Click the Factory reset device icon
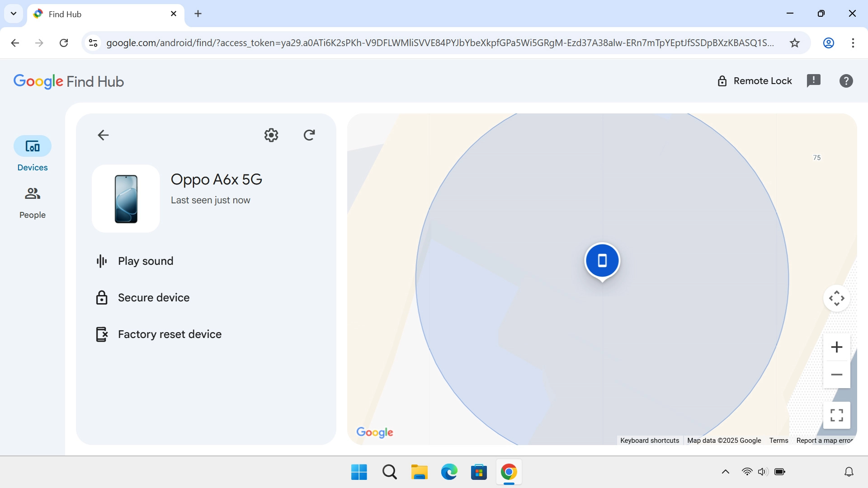The width and height of the screenshot is (868, 488). pyautogui.click(x=101, y=334)
